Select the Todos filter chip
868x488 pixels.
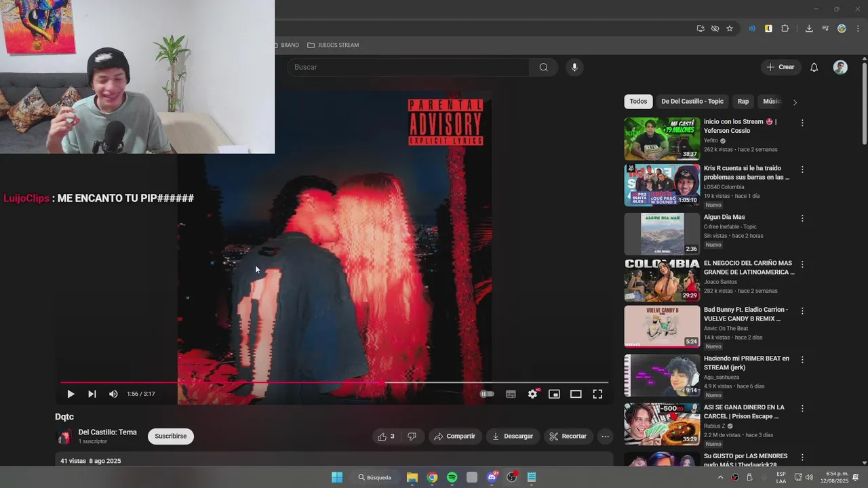pyautogui.click(x=638, y=102)
